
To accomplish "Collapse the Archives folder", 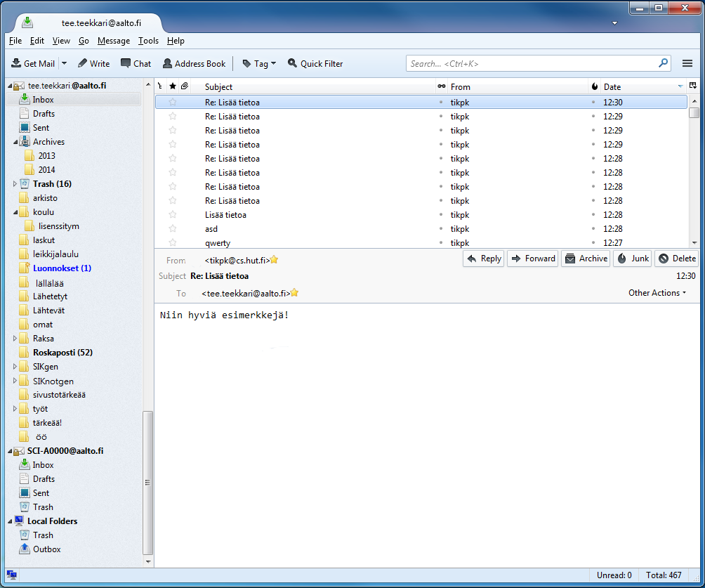I will [x=15, y=142].
